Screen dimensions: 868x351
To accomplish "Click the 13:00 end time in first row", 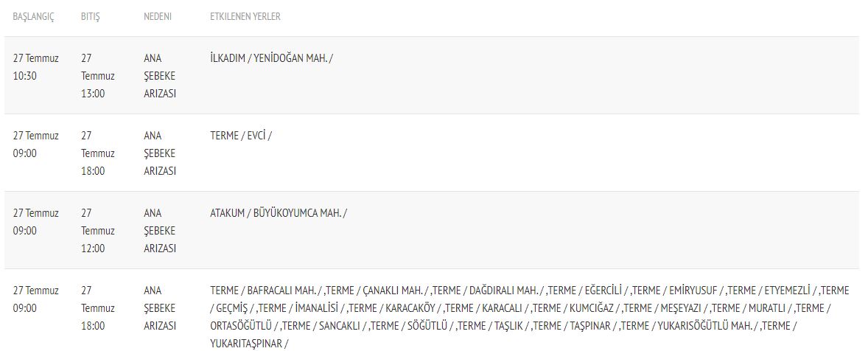I will pos(92,94).
